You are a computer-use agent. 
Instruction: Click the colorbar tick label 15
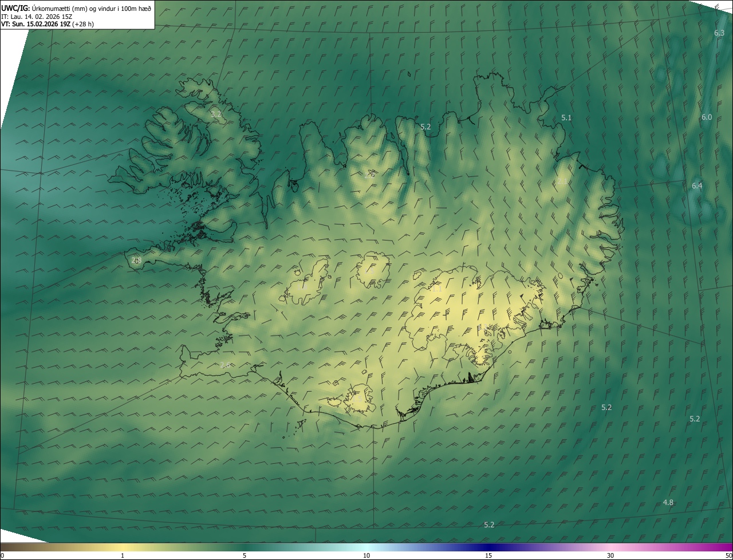click(488, 555)
